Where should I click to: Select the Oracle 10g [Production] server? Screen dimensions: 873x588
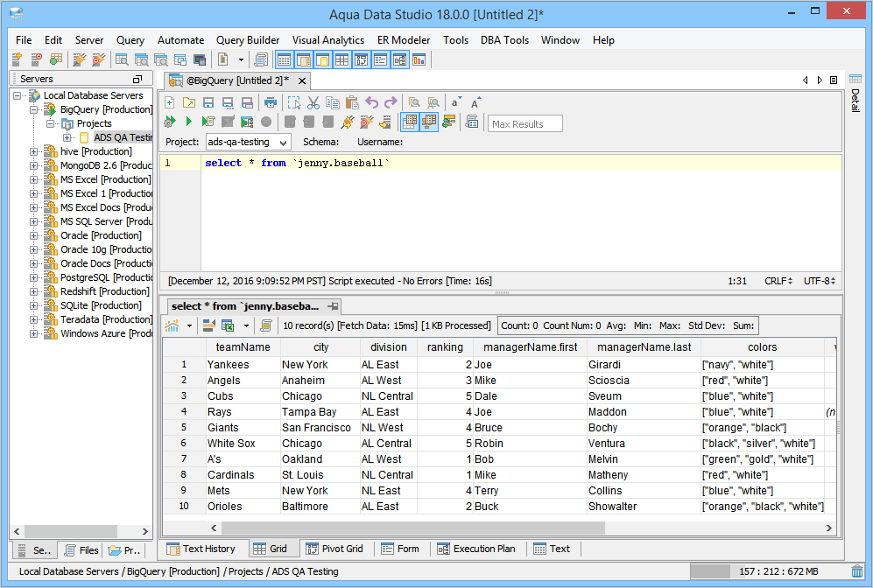point(106,249)
